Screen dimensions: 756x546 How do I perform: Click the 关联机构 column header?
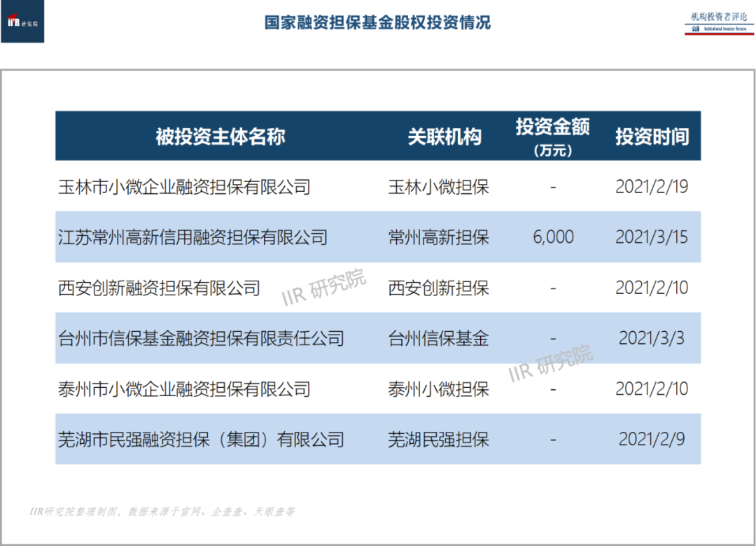click(x=444, y=137)
